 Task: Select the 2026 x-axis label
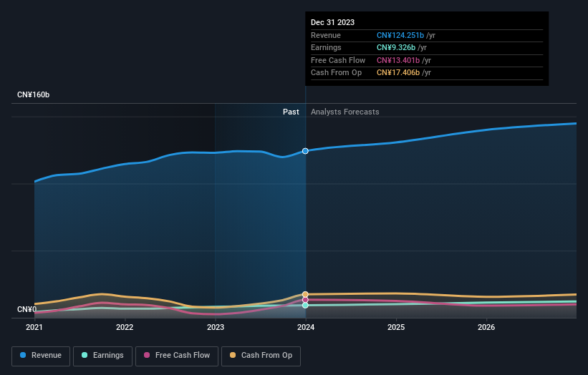(486, 328)
